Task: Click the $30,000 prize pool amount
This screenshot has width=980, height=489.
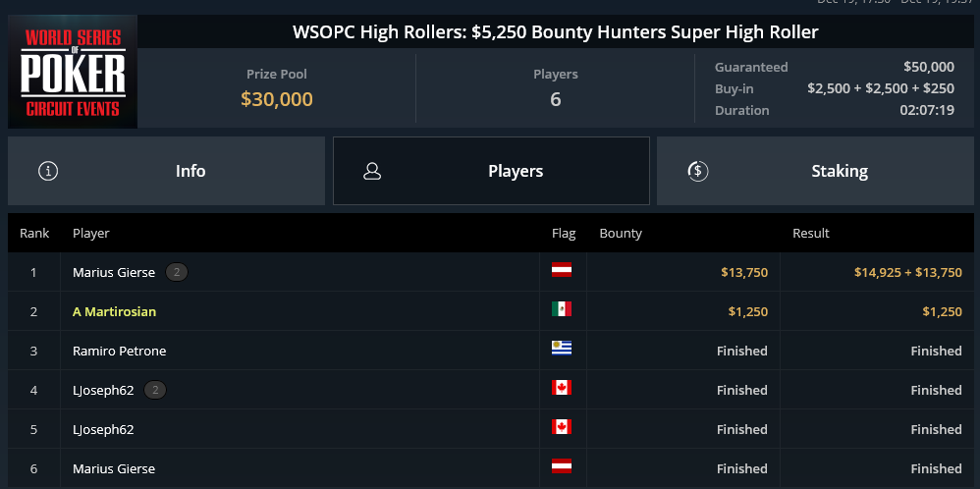Action: point(277,99)
